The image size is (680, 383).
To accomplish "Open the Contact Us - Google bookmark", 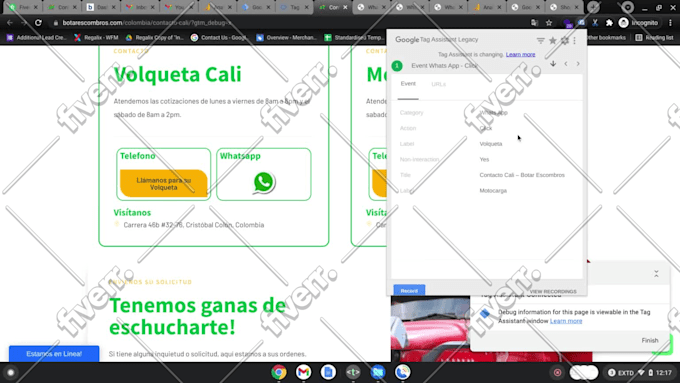I will point(219,38).
